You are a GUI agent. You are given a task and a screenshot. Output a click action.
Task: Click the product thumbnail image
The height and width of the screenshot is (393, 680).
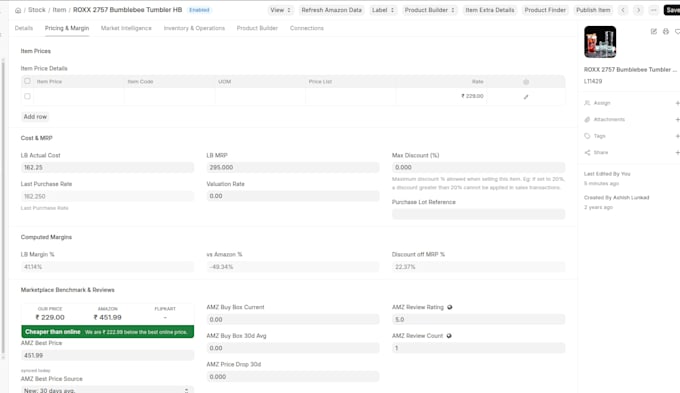(600, 42)
